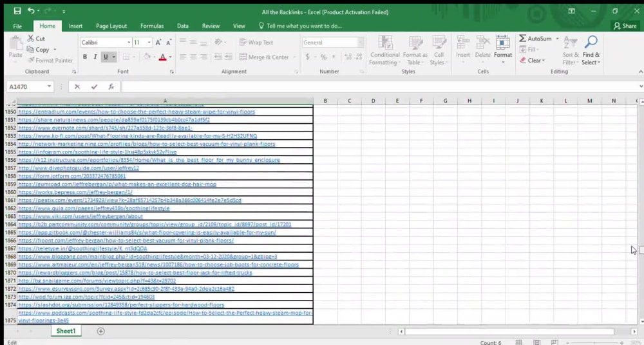Click the Select All corner triangle
Screen dimensions: 644x345
point(12,101)
